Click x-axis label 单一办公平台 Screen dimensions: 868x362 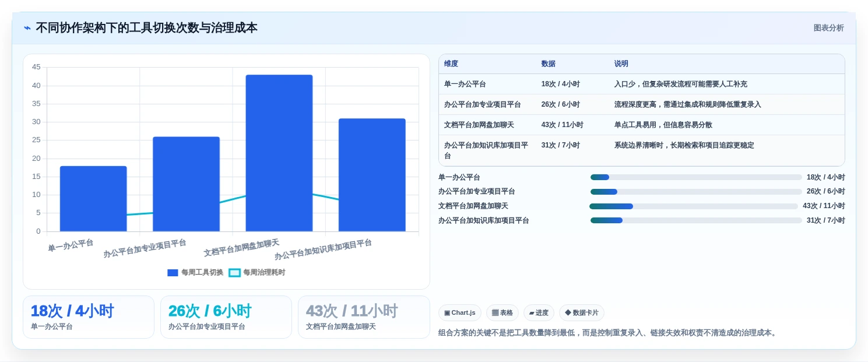71,245
